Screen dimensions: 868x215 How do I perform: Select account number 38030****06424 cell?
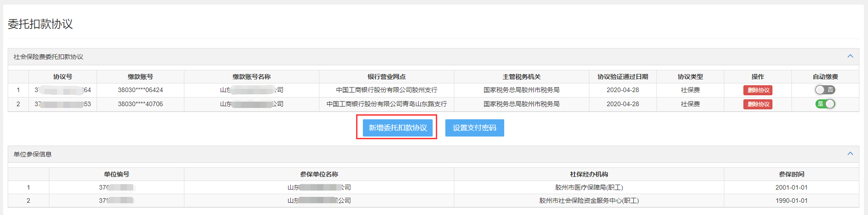tap(140, 90)
